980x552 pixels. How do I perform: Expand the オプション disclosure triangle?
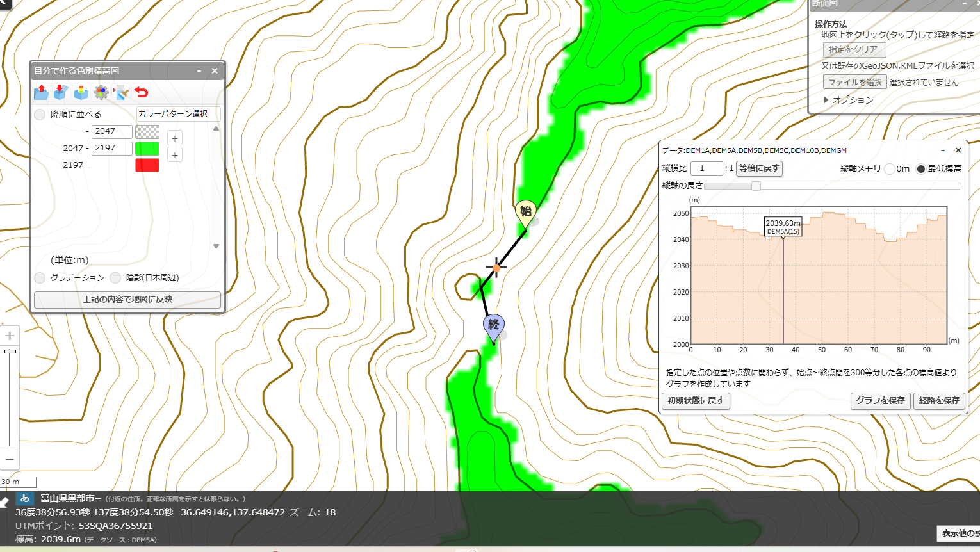tap(826, 100)
